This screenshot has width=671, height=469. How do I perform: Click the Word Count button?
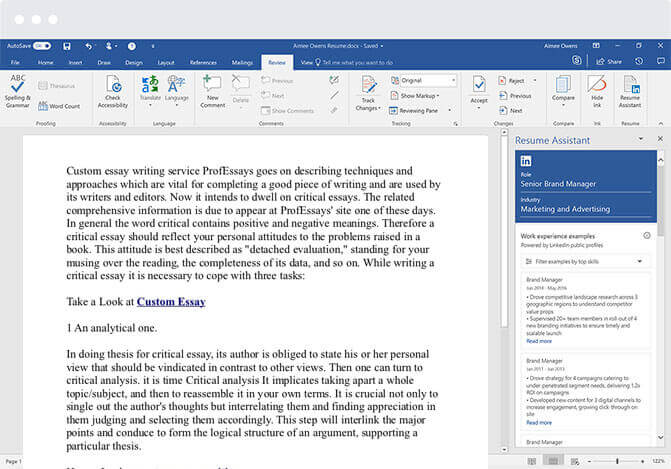[59, 106]
